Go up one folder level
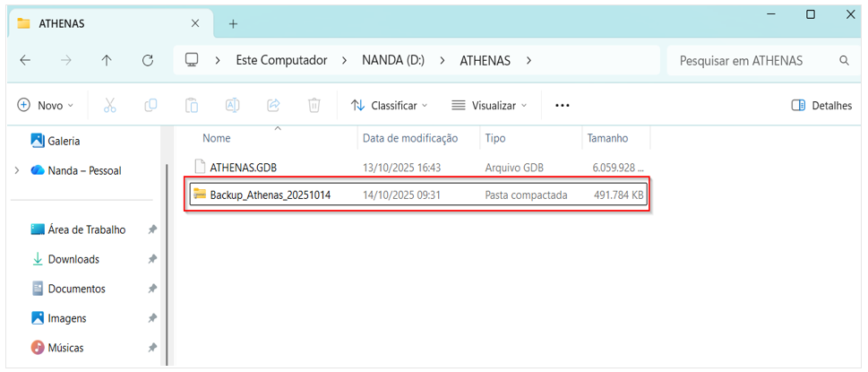The height and width of the screenshot is (372, 868). [107, 61]
